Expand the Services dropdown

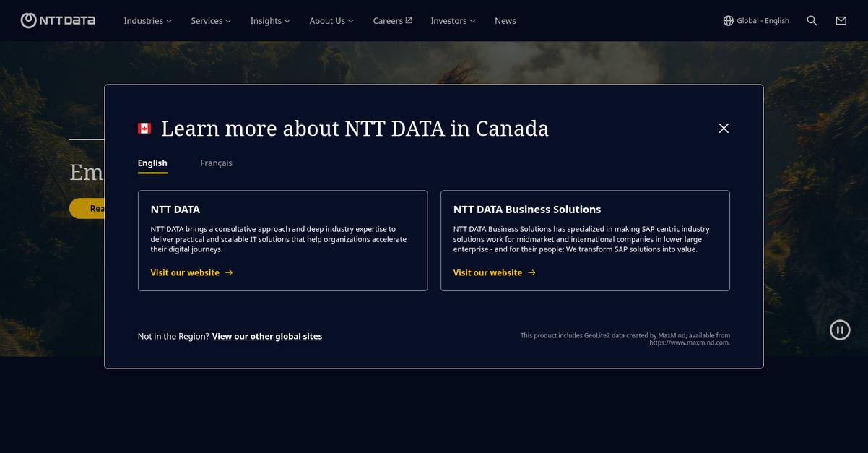tap(211, 21)
